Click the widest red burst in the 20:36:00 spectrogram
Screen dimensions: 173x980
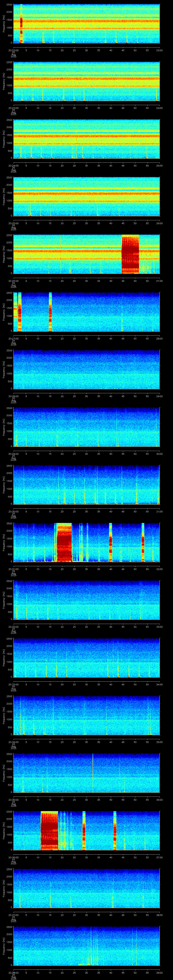tap(50, 831)
